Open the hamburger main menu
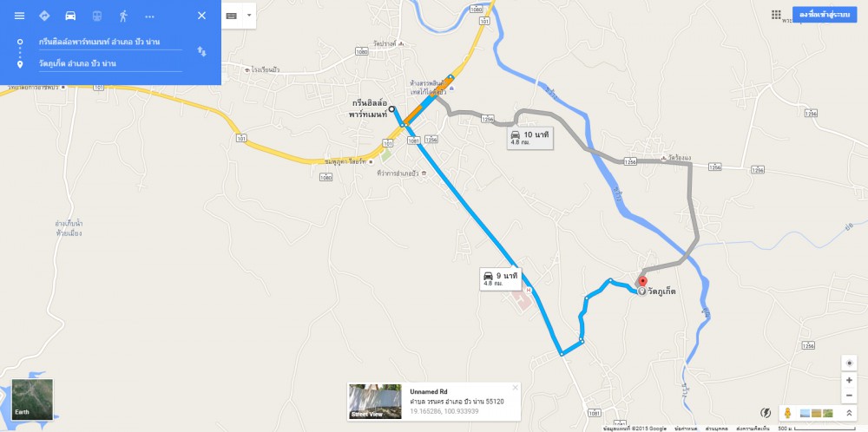 19,16
